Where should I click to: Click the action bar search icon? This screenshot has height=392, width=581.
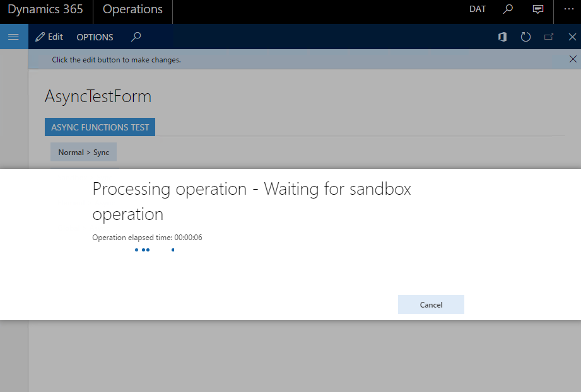pos(136,37)
